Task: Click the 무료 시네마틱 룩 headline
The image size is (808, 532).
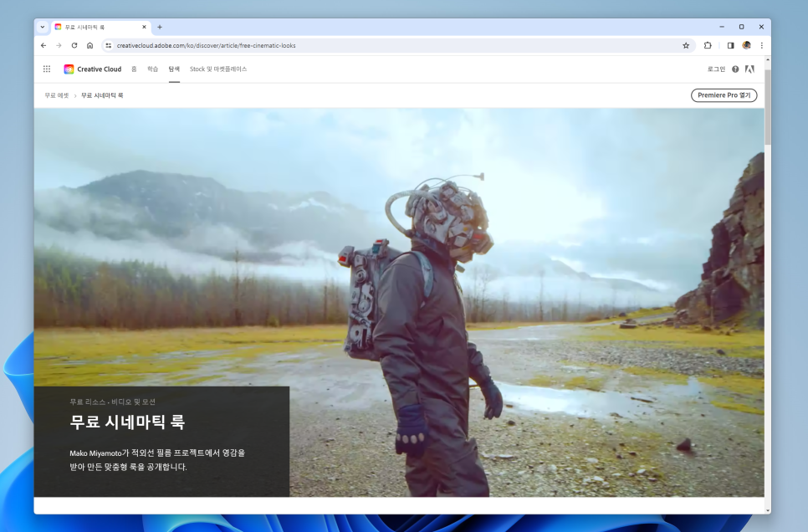Action: [127, 422]
